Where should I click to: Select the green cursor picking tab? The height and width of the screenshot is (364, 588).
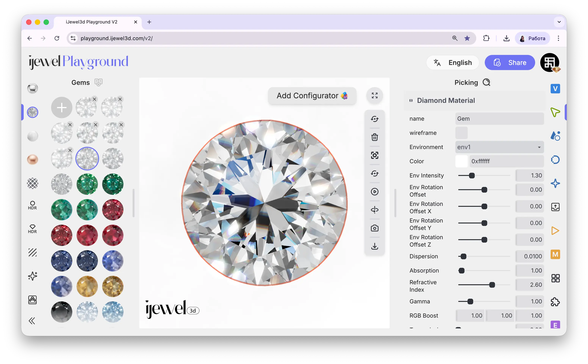555,112
